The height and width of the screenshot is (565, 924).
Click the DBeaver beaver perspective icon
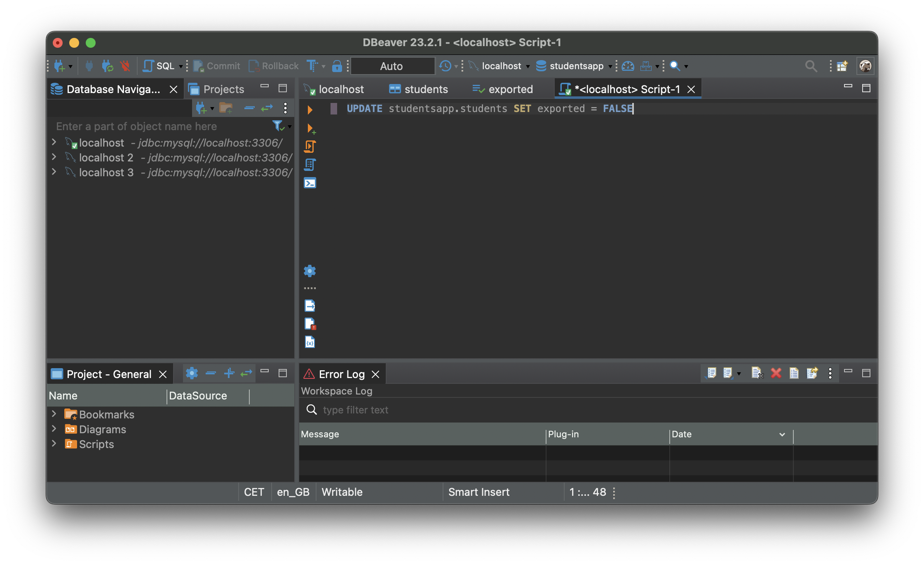[865, 66]
